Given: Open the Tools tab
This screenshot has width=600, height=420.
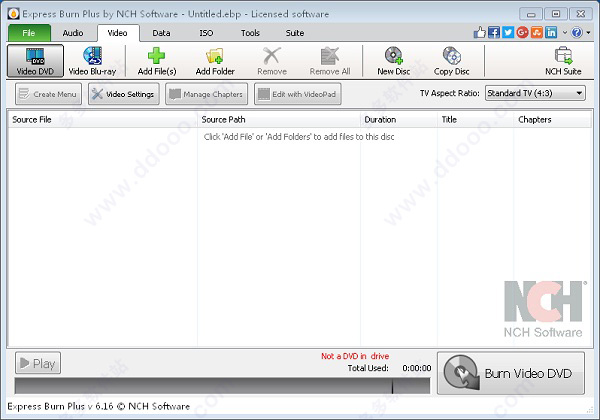Looking at the screenshot, I should click(250, 33).
